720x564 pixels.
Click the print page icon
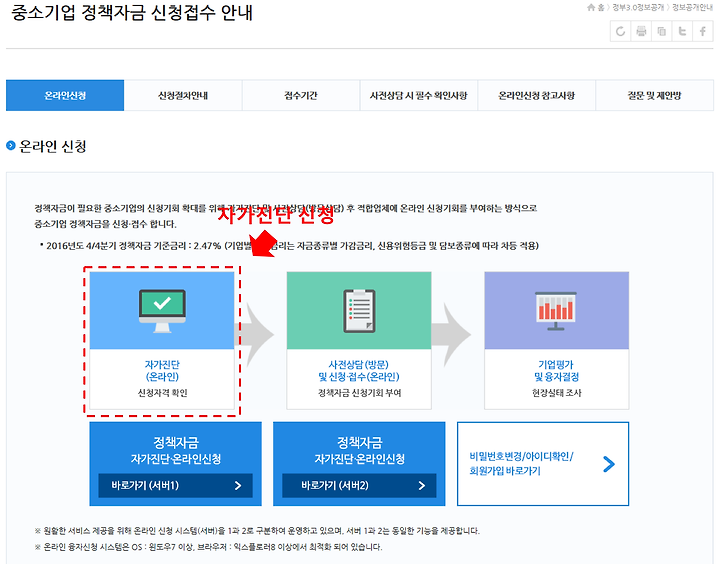(641, 32)
